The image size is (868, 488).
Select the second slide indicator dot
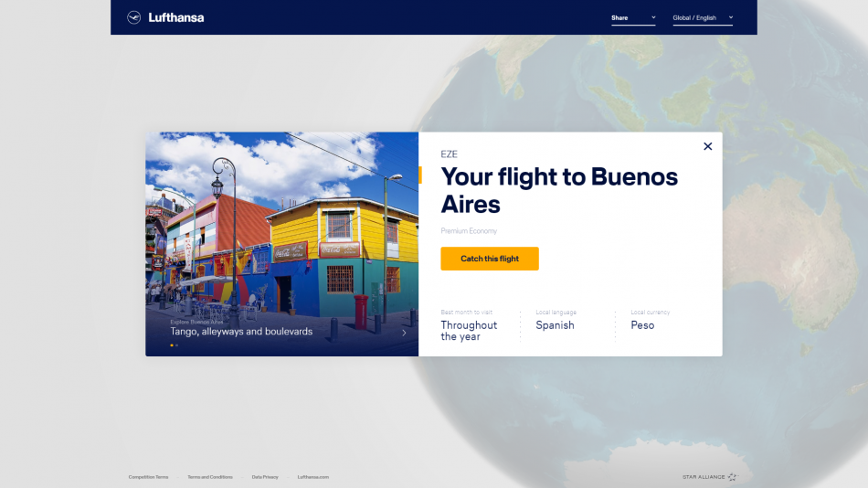tap(176, 345)
